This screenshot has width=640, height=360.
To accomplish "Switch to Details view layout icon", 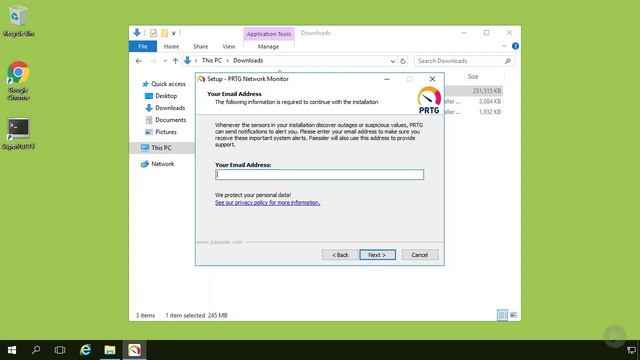I will coord(502,315).
